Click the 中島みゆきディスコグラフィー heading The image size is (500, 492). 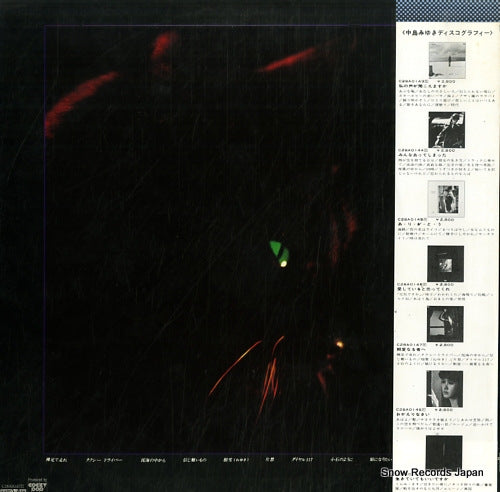(x=447, y=33)
